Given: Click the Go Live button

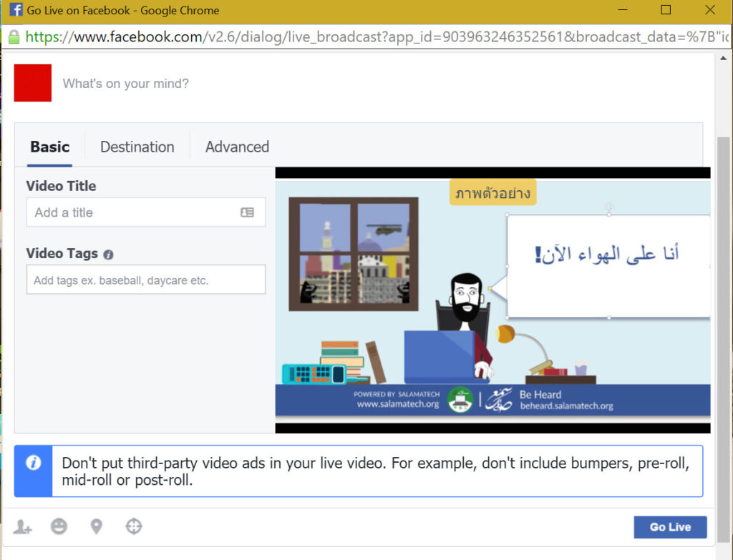Looking at the screenshot, I should (670, 527).
